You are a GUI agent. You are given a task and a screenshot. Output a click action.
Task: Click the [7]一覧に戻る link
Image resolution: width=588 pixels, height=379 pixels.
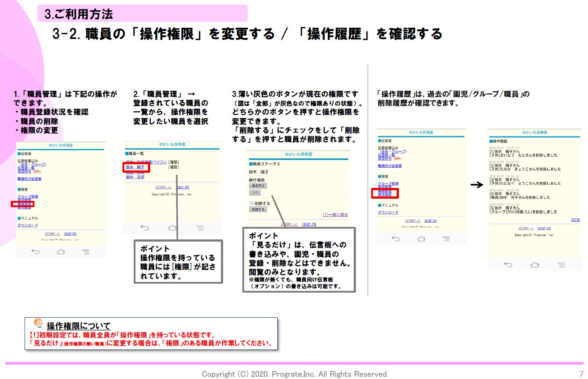[335, 215]
